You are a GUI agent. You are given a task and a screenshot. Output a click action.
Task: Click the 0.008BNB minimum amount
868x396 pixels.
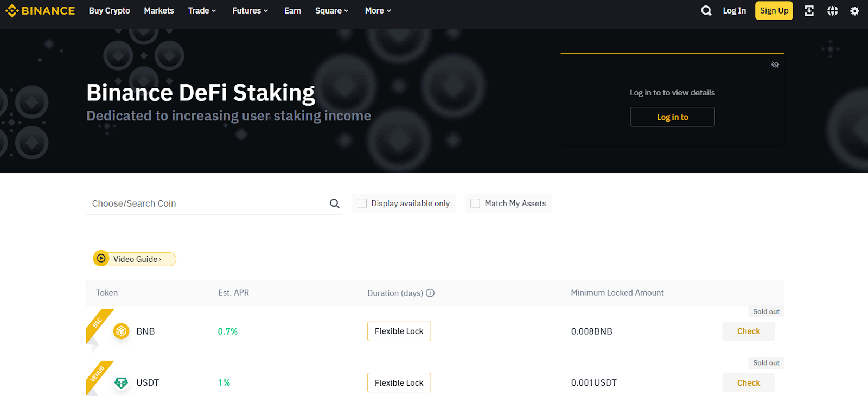click(592, 331)
